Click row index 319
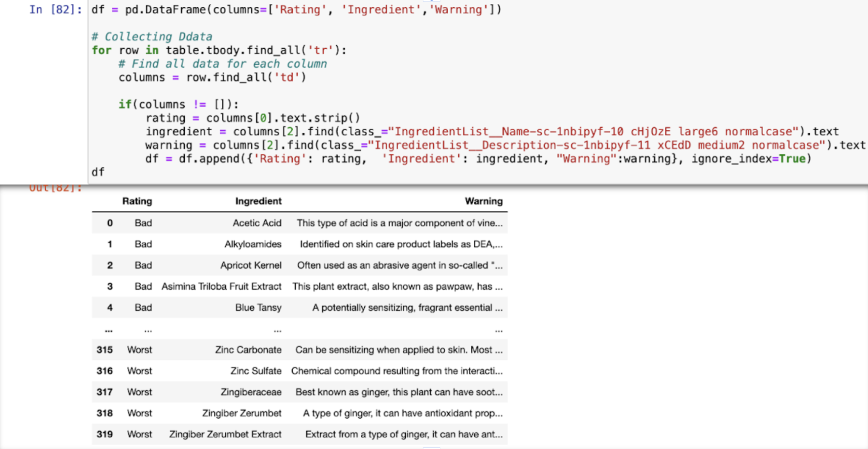 (x=104, y=434)
